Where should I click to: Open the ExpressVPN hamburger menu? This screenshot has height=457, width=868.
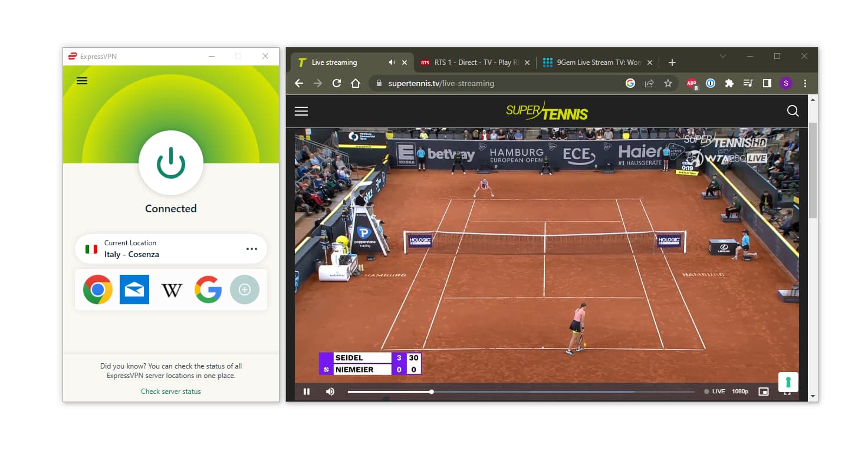(x=82, y=81)
